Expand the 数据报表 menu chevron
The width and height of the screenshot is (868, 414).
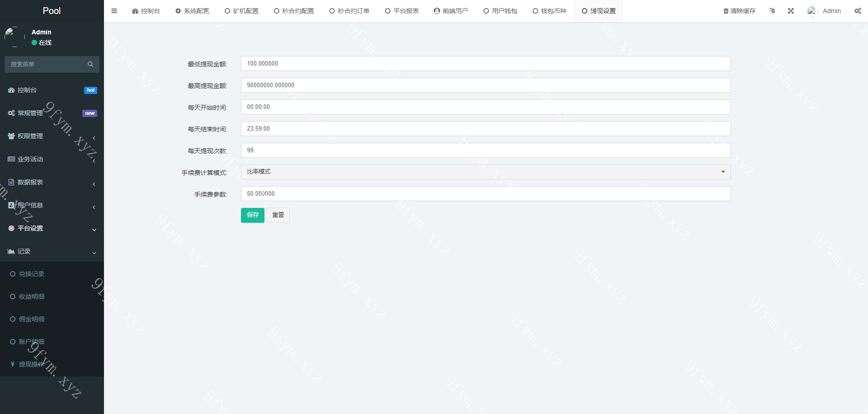[x=94, y=184]
